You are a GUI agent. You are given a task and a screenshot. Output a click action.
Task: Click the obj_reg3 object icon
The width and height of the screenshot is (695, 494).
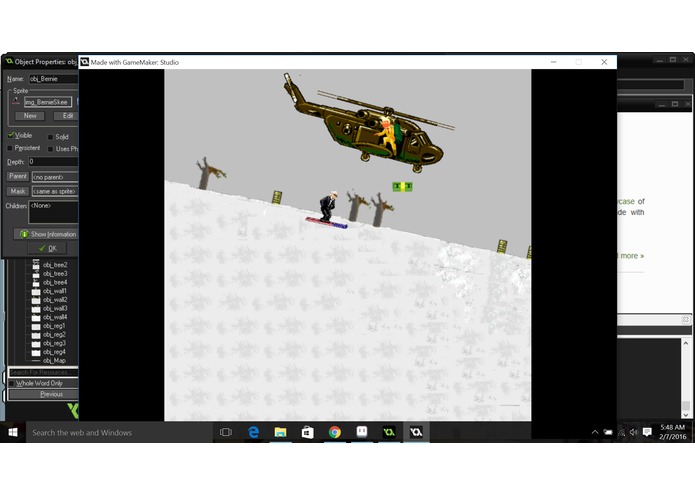(36, 343)
